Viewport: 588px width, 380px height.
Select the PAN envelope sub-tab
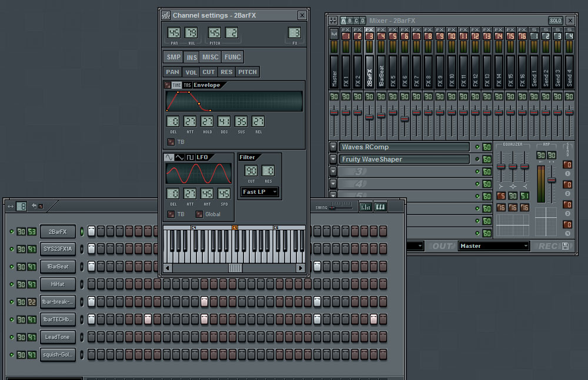(172, 72)
